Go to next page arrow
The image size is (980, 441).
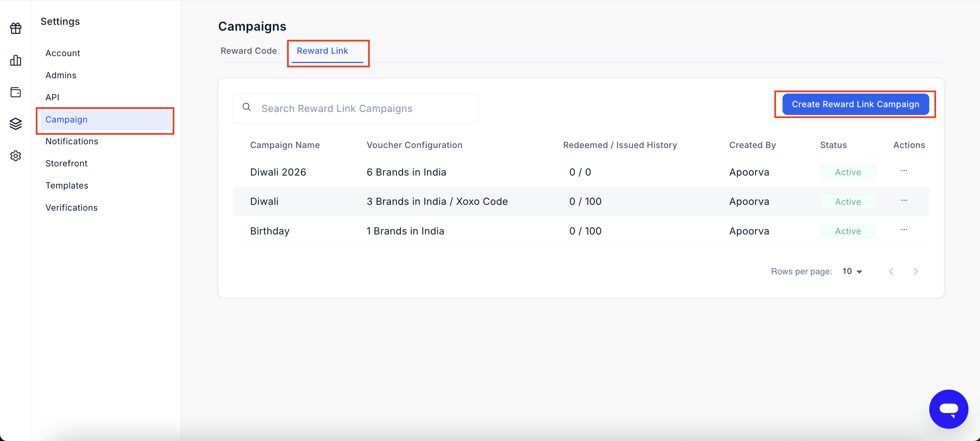(x=916, y=272)
